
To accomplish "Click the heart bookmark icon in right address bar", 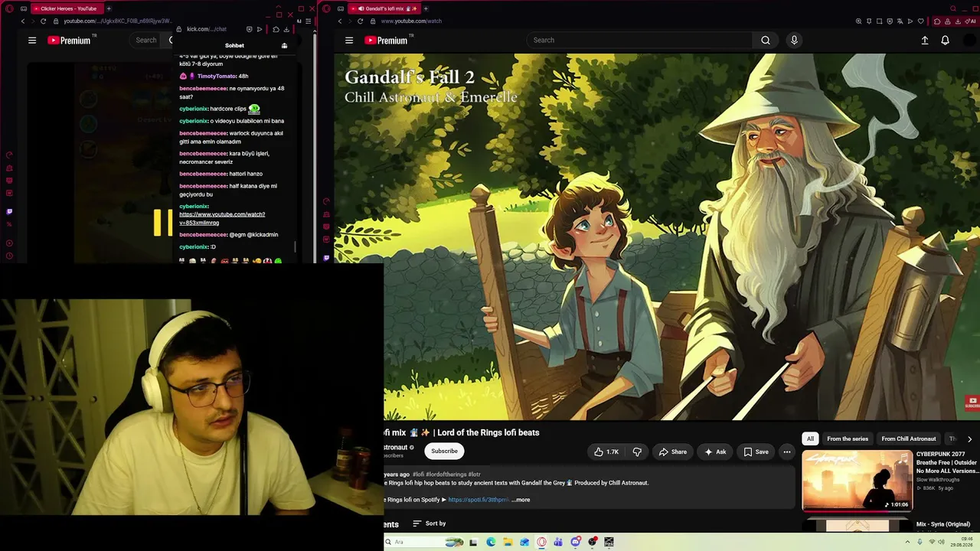I will coord(920,21).
